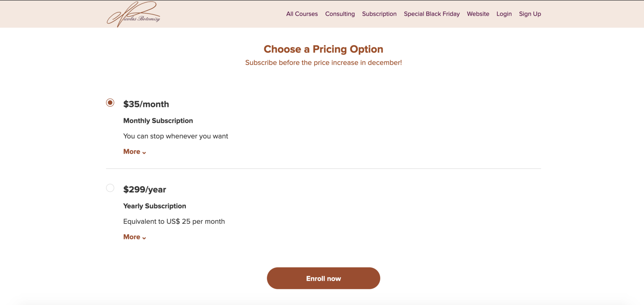Click the december price increase notice
Screen dimensions: 644x305
tap(323, 63)
